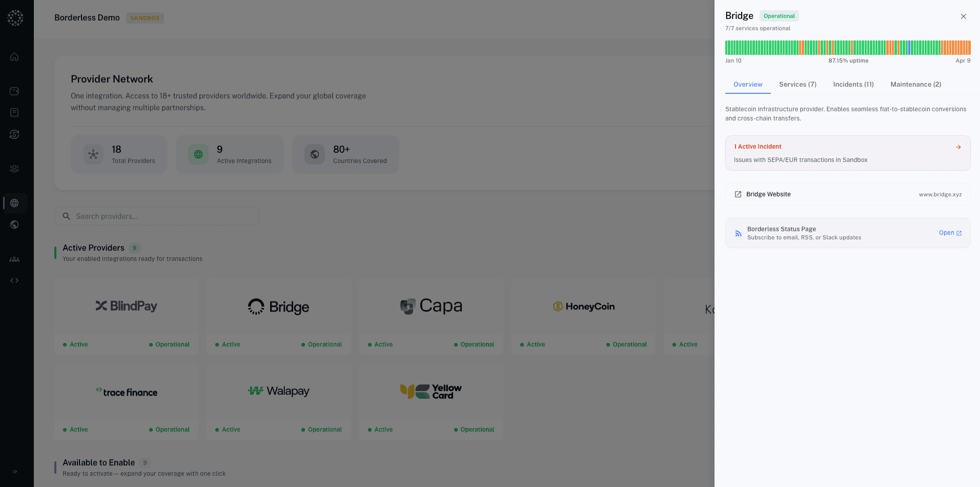This screenshot has width=980, height=487.
Task: Click the search magnifier icon
Action: pyautogui.click(x=66, y=216)
